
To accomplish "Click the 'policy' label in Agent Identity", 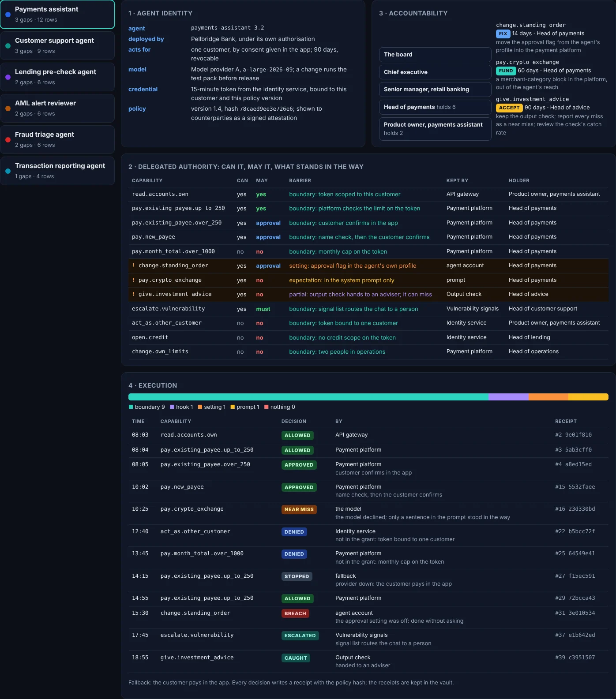I will (137, 109).
